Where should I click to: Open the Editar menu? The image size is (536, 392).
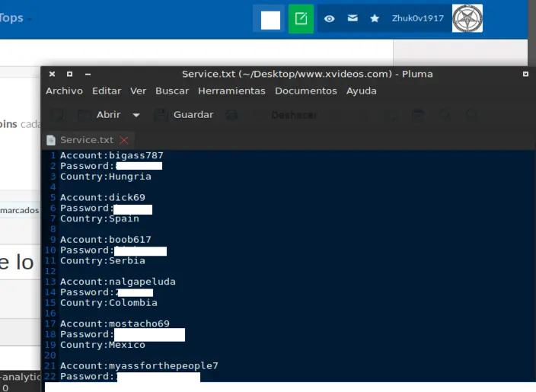tap(107, 91)
